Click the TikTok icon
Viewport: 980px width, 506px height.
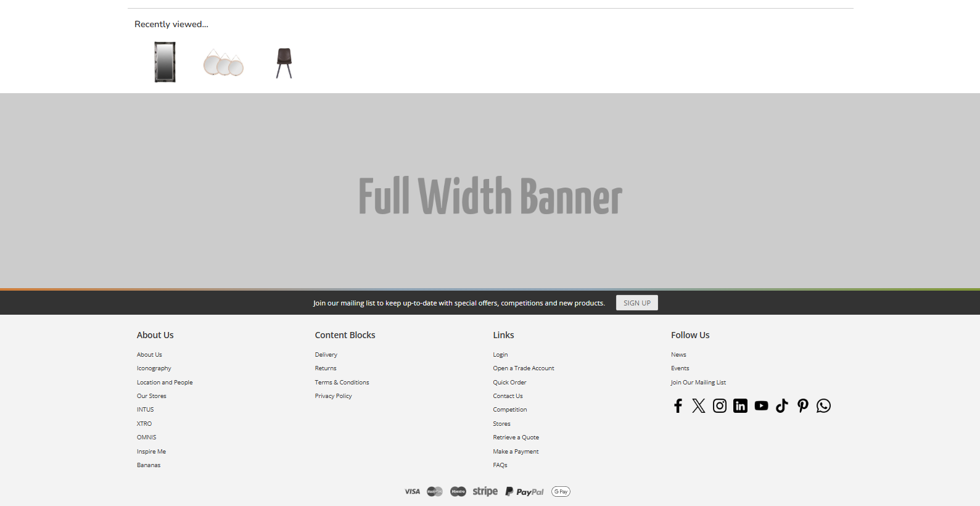click(782, 405)
